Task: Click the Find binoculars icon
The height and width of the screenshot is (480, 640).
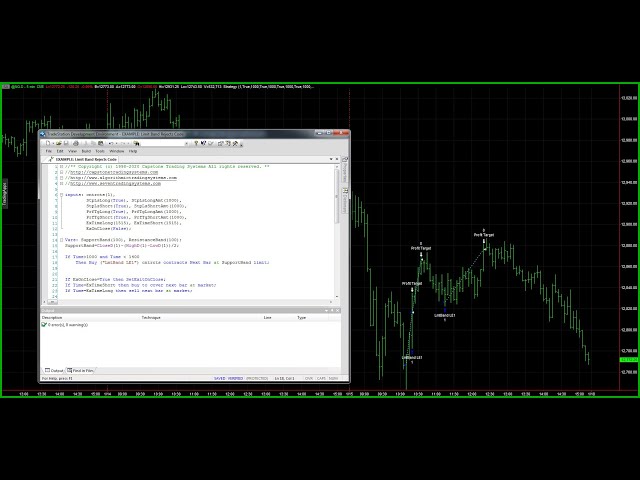Action: coord(136,143)
